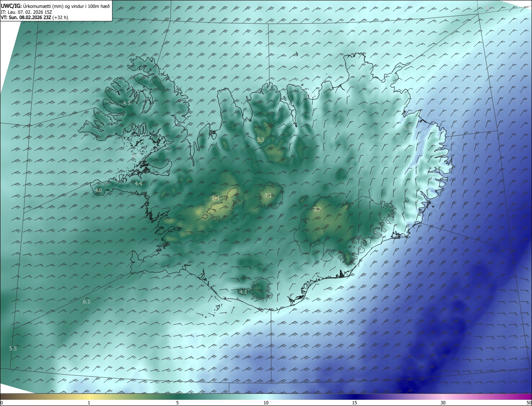
Task: Click the 4.0 value on the western peninsula
Action: point(99,191)
